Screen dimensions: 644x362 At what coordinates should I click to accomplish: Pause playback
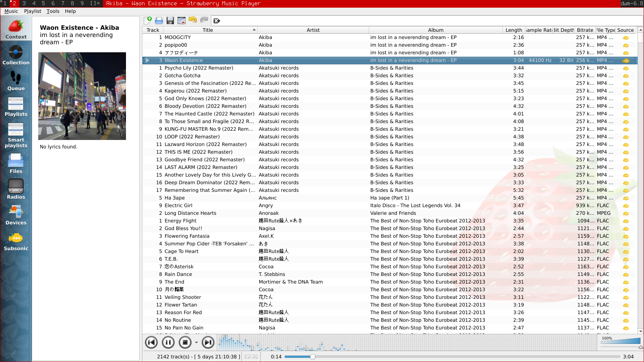tap(168, 342)
